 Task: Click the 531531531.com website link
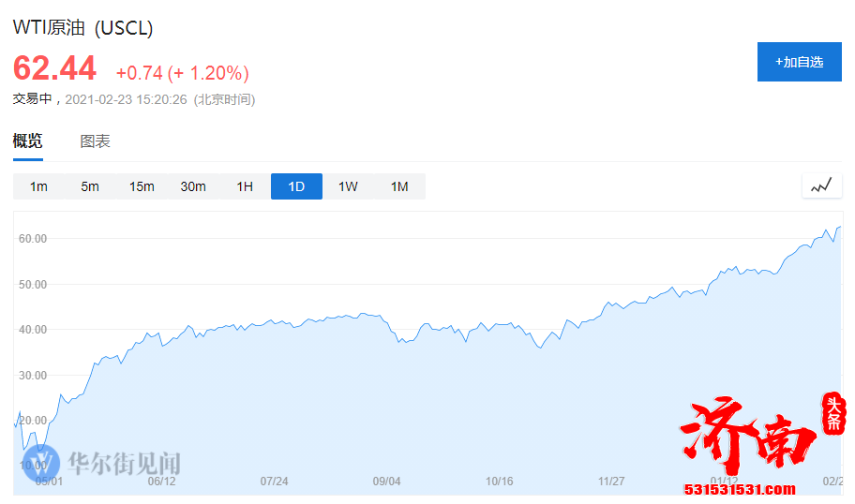click(x=740, y=489)
